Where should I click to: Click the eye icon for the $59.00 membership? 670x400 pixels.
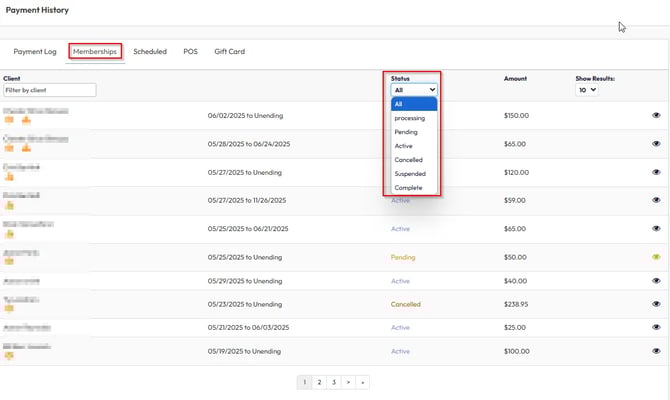[656, 200]
